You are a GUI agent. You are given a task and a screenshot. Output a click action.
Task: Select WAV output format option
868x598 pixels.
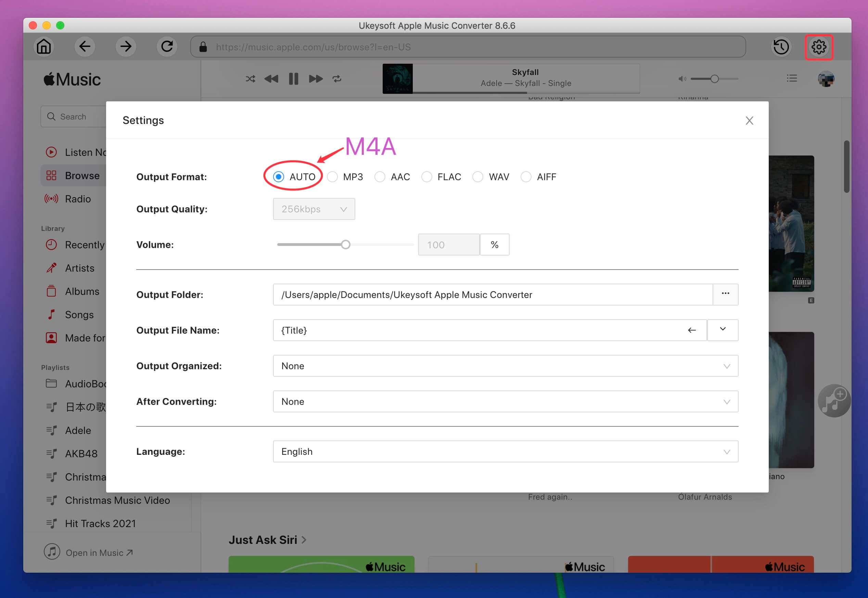(x=478, y=177)
